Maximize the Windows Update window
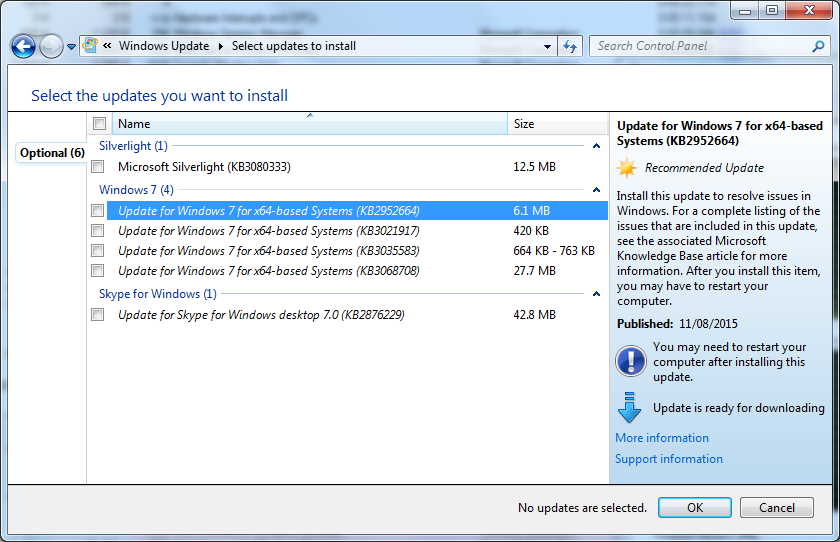 click(x=772, y=10)
